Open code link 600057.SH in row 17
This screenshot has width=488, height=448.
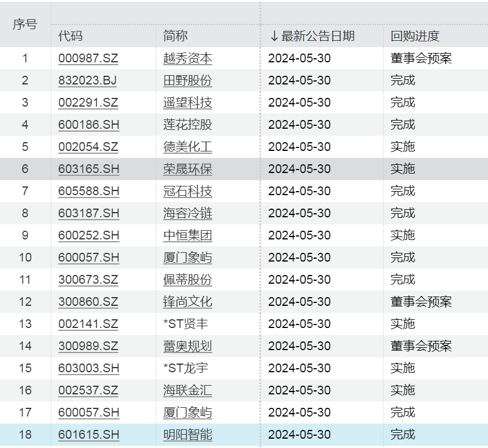click(89, 412)
